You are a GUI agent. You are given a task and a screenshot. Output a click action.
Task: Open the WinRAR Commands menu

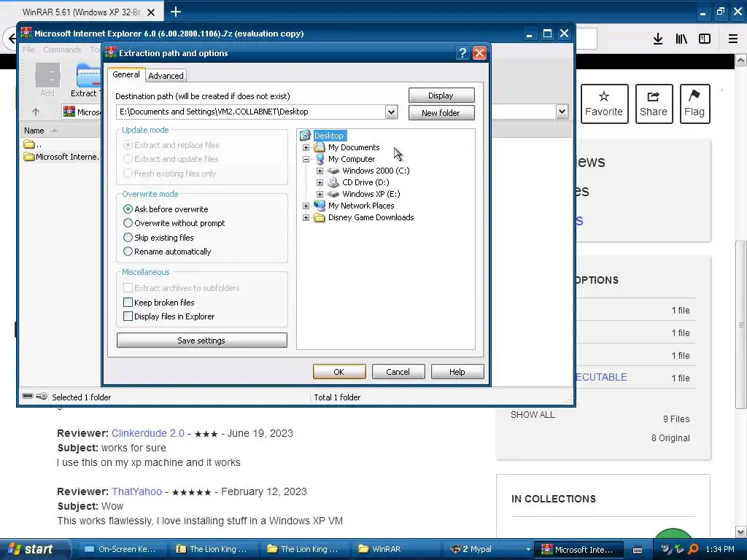[x=62, y=50]
